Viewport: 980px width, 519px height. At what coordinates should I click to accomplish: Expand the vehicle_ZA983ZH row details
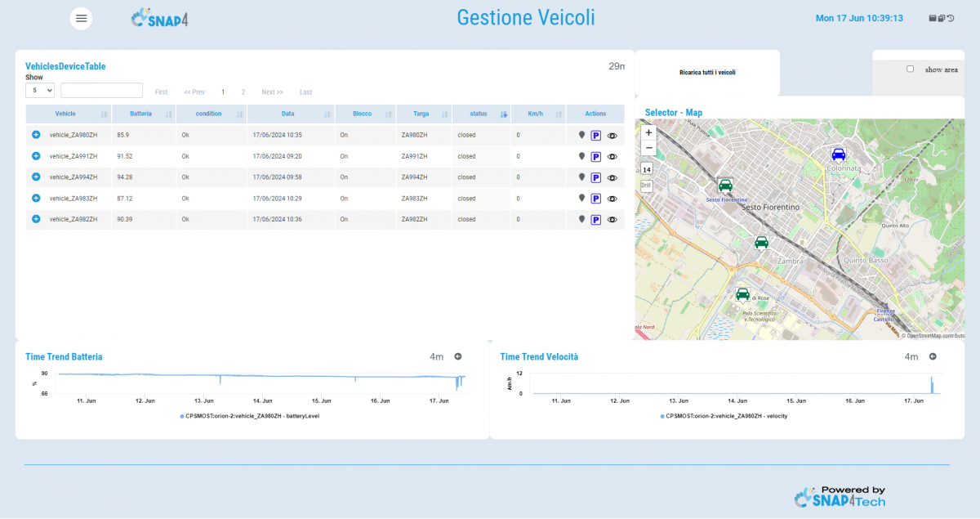click(36, 198)
